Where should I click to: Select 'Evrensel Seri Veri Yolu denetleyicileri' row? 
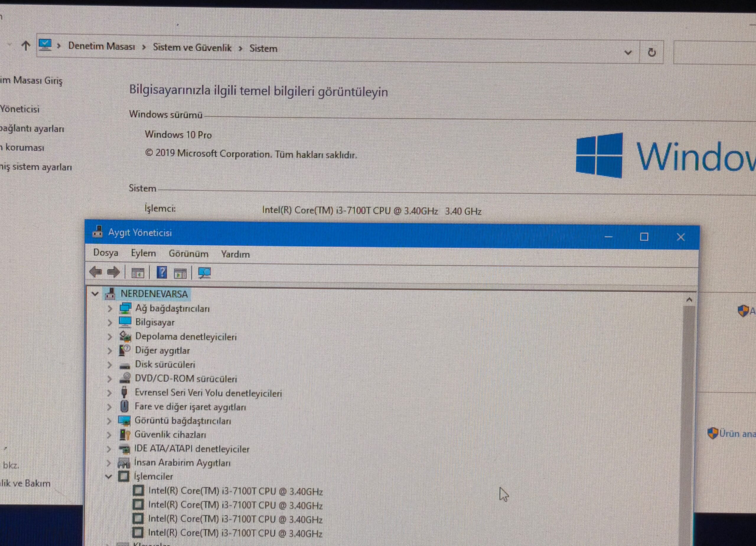[x=208, y=393]
